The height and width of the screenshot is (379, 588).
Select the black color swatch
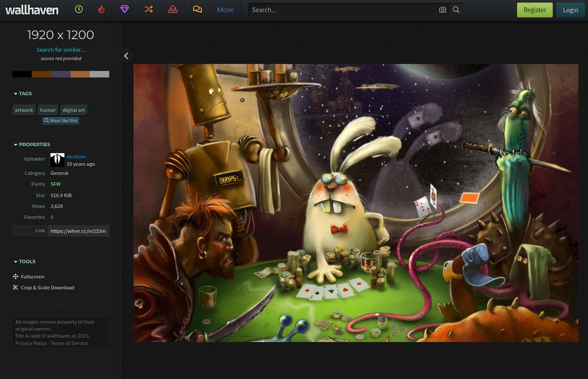tap(22, 74)
